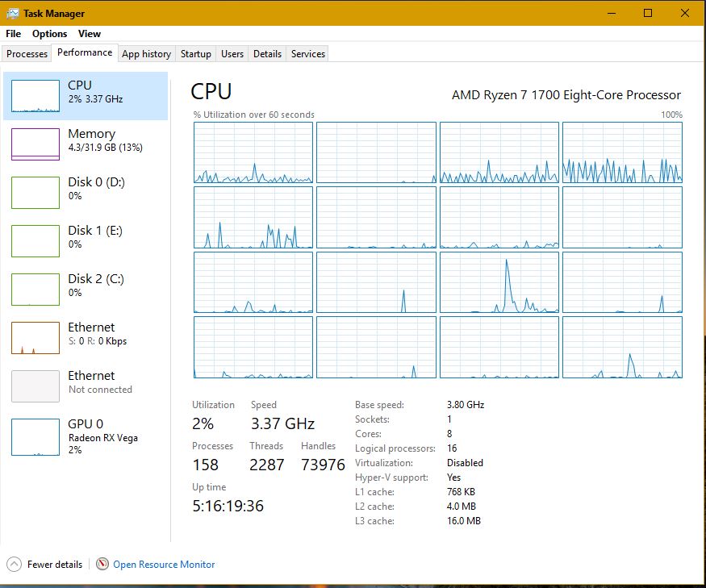Select the active Ethernet graph thumbnail
Image resolution: width=706 pixels, height=588 pixels.
[36, 338]
